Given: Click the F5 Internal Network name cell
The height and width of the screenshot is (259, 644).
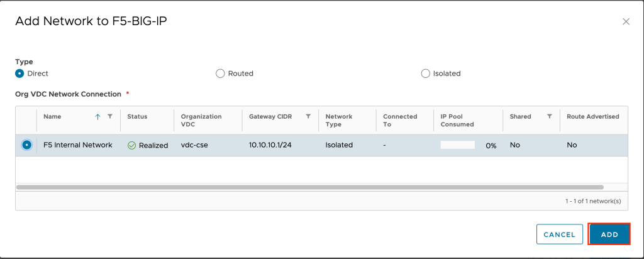Looking at the screenshot, I should (x=78, y=145).
